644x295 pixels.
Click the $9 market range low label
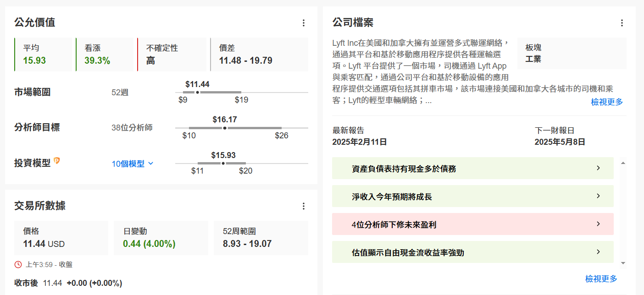[183, 100]
